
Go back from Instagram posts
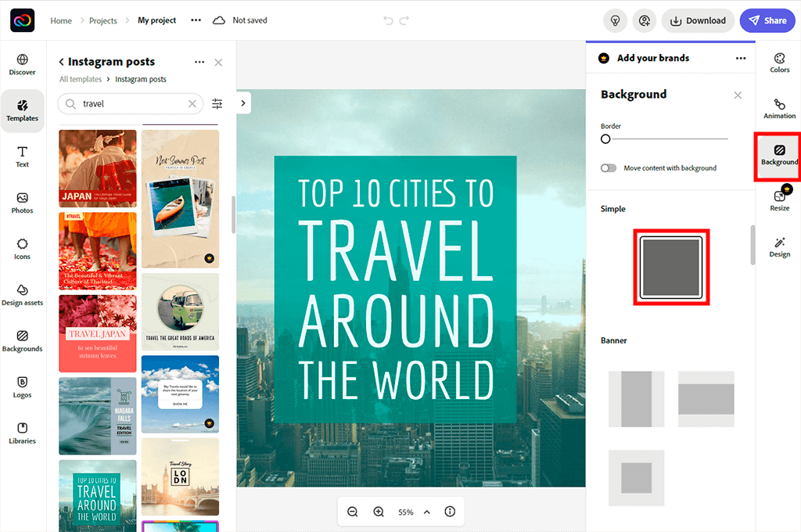point(62,62)
